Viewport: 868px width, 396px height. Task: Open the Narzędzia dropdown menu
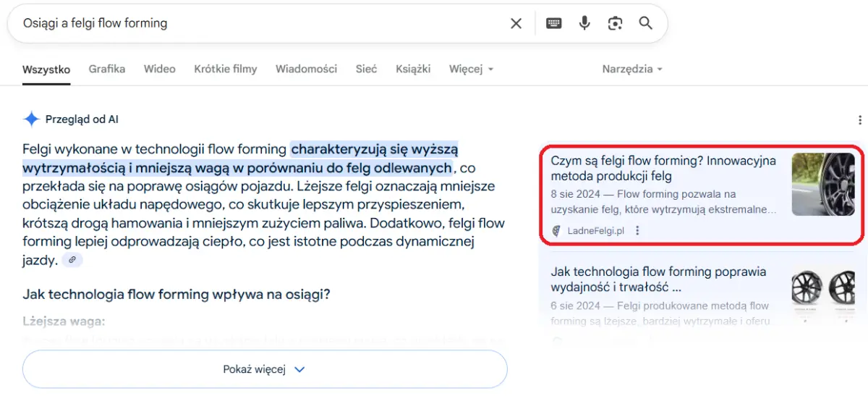tap(632, 69)
